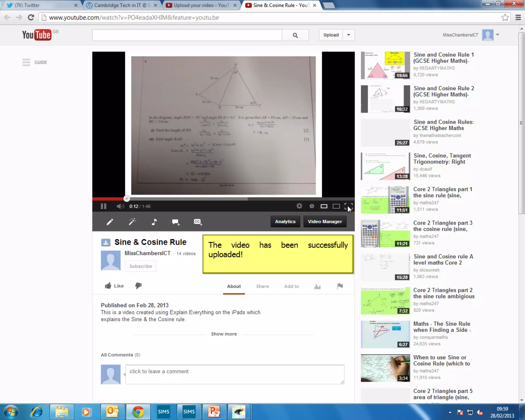Expand the Upload dropdown arrow

pyautogui.click(x=349, y=35)
